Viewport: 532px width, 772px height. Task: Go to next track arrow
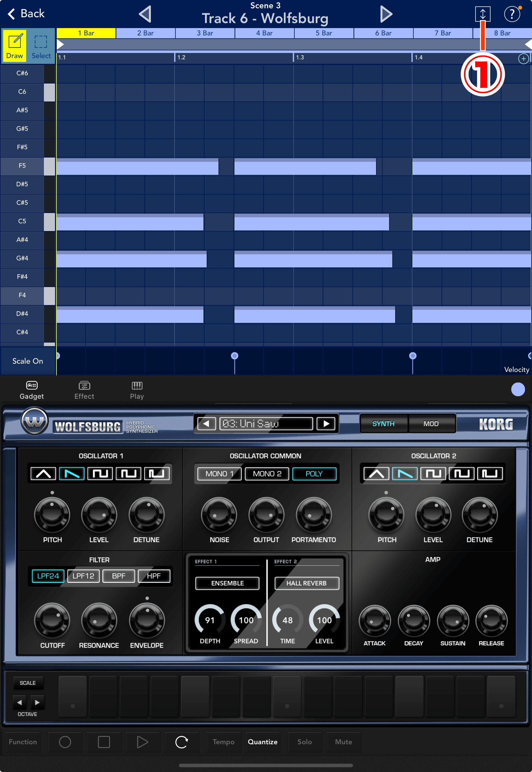pos(386,14)
